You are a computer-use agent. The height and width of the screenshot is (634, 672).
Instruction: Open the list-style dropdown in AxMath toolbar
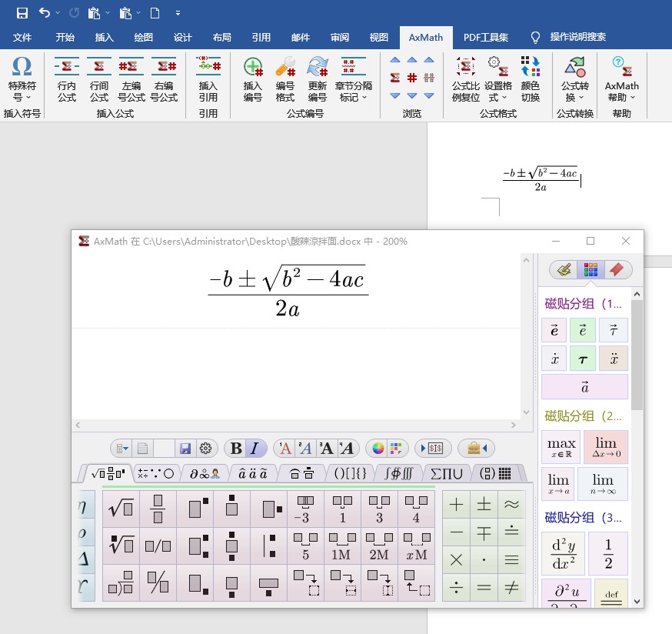[x=122, y=449]
